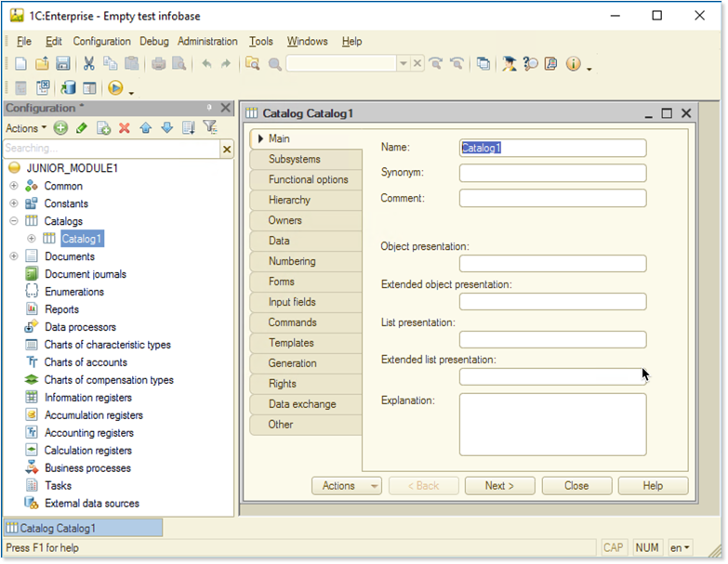Open the Administration menu
The image size is (728, 564).
(x=207, y=42)
